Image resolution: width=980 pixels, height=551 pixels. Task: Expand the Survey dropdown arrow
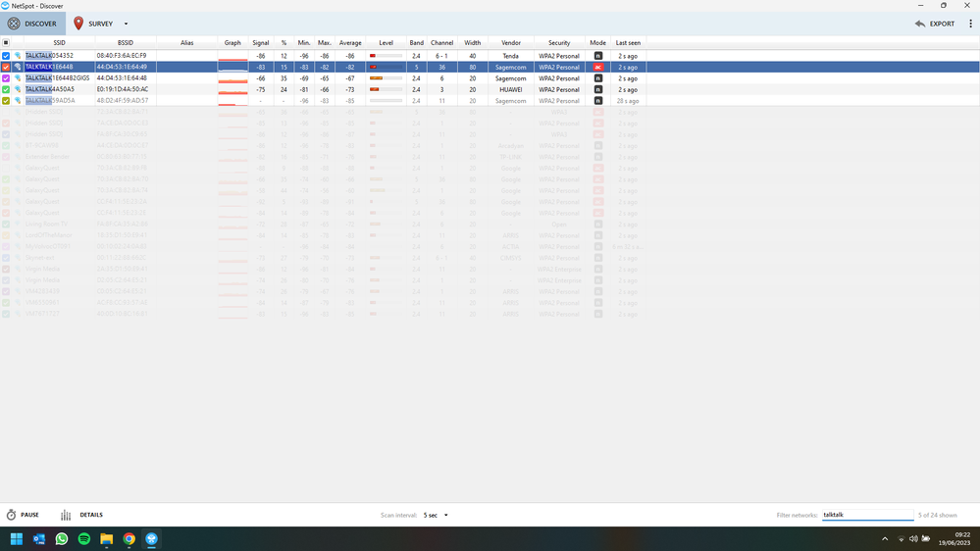click(126, 24)
